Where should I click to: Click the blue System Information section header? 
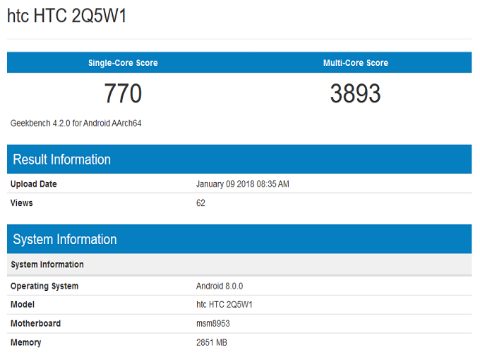tap(239, 239)
